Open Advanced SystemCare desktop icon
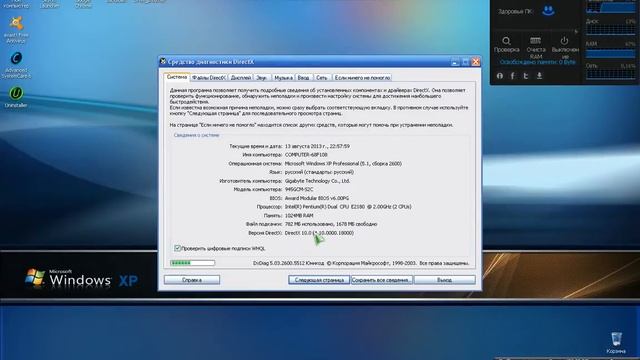Screen dimensions: 640x360 point(16,64)
